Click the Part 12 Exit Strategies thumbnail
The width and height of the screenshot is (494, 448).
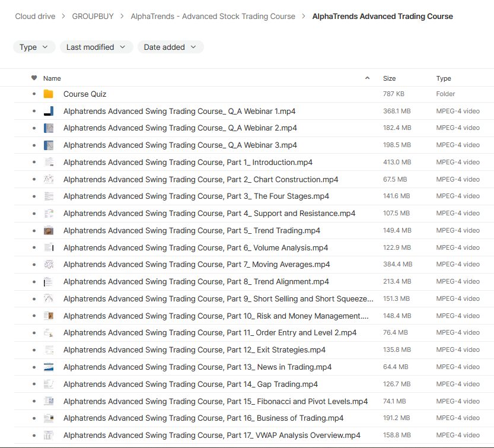[48, 350]
